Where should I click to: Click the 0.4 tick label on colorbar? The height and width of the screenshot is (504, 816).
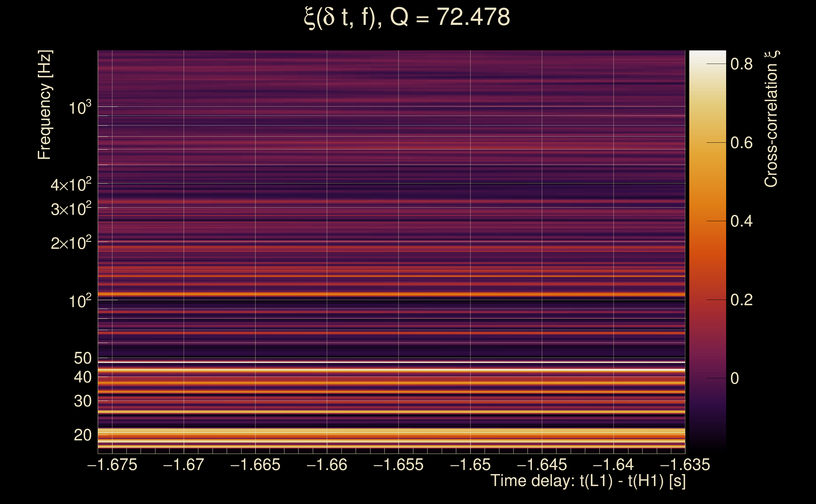(x=741, y=221)
